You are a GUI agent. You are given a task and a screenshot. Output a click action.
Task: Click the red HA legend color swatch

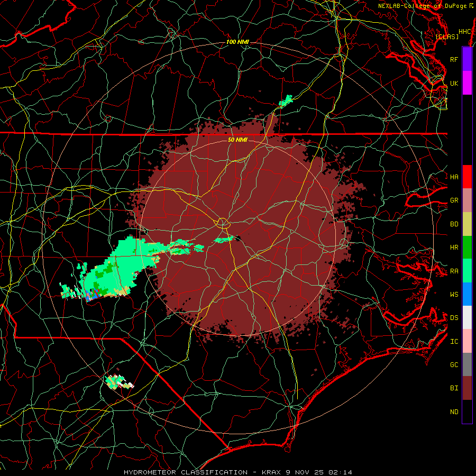(467, 177)
